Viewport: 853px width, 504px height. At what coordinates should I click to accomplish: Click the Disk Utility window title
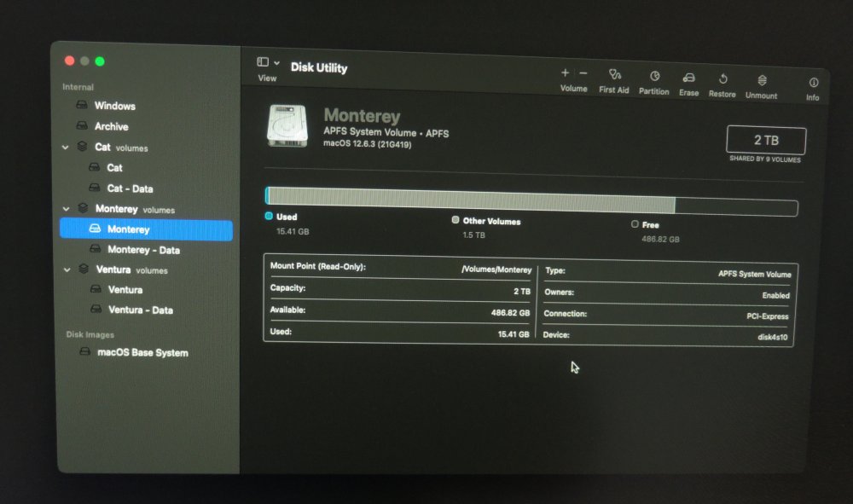(x=319, y=67)
